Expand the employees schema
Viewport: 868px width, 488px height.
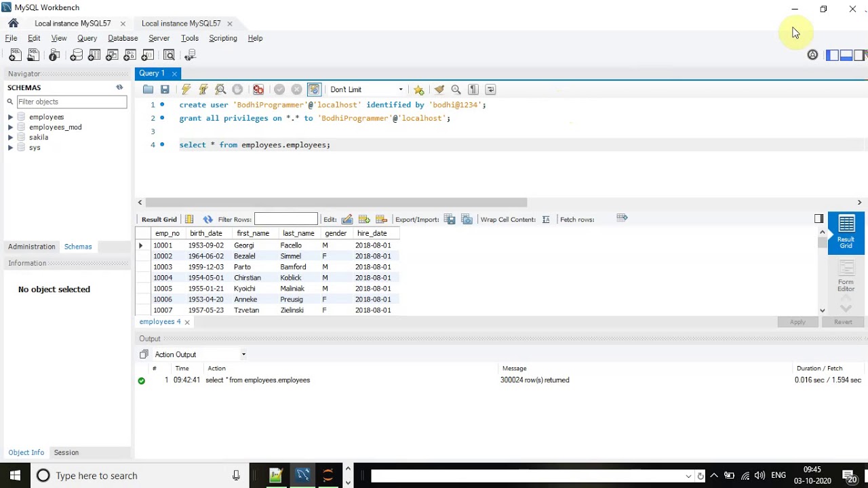coord(10,117)
